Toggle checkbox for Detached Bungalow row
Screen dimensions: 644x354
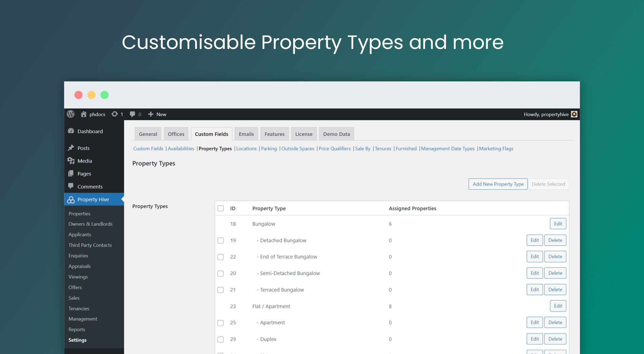point(221,240)
